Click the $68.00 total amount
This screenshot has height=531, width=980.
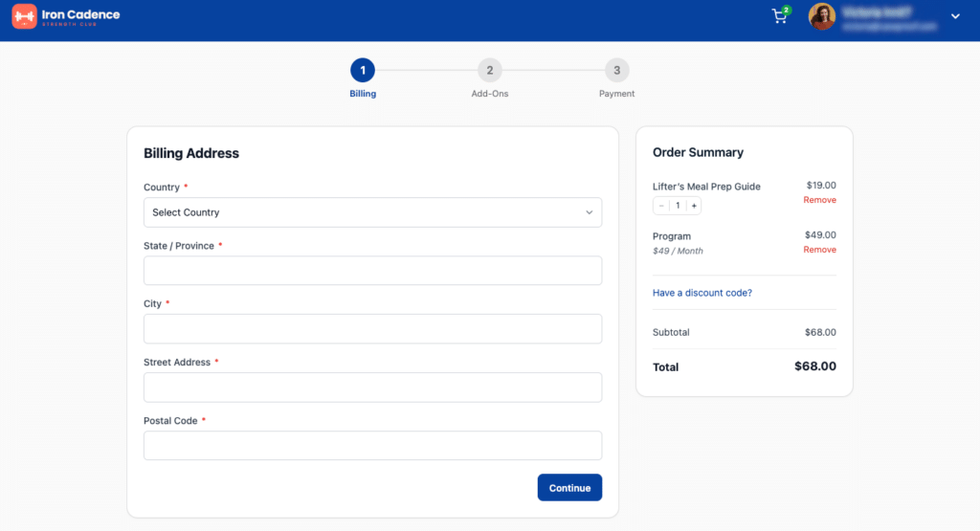point(815,366)
